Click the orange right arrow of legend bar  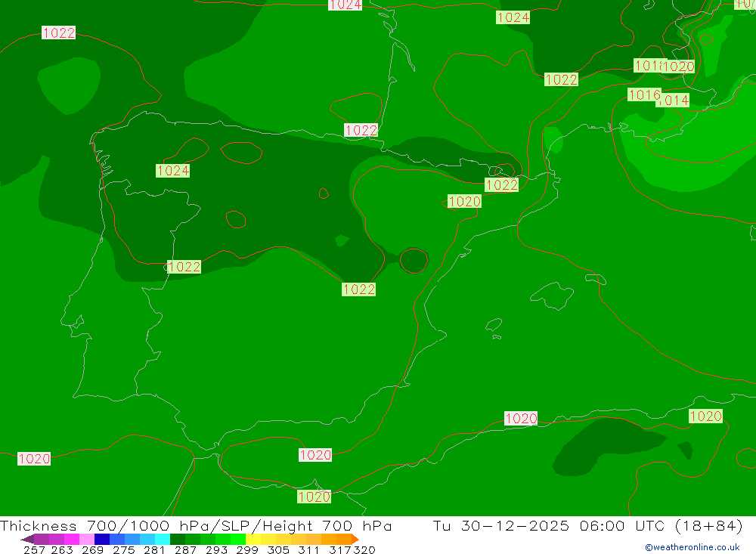(x=355, y=539)
